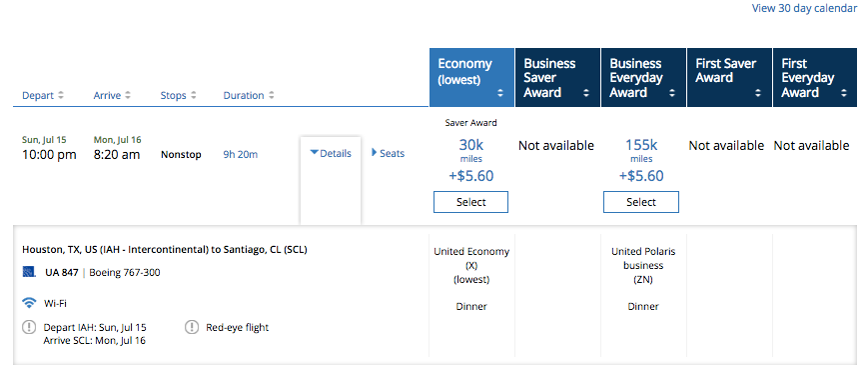This screenshot has width=868, height=365.
Task: Sort flights by Arrive column arrows
Action: click(128, 95)
